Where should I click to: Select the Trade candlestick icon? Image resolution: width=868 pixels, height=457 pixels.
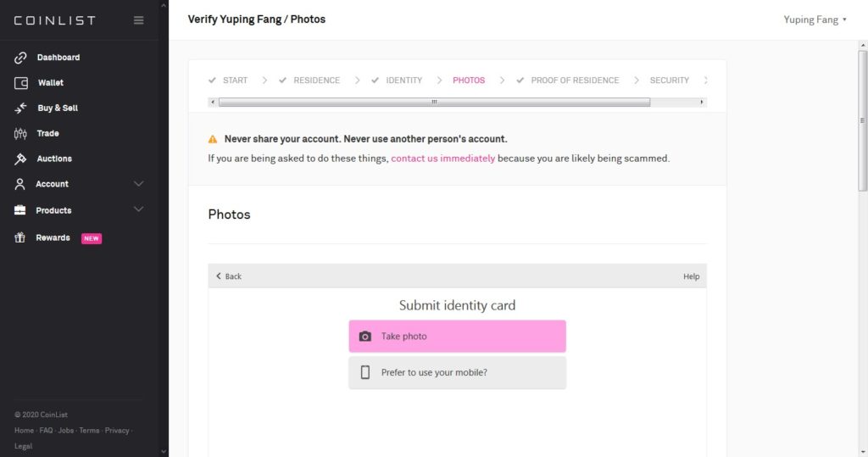pyautogui.click(x=20, y=133)
